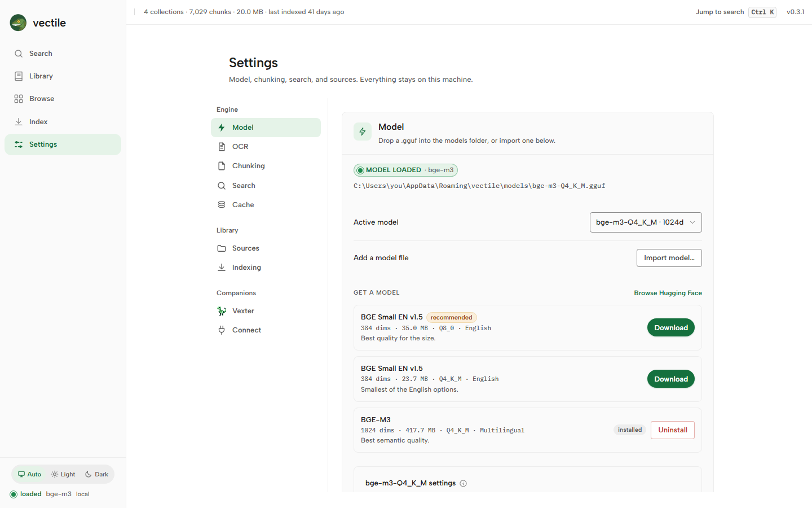Click the BGE-M3 model title

click(376, 420)
